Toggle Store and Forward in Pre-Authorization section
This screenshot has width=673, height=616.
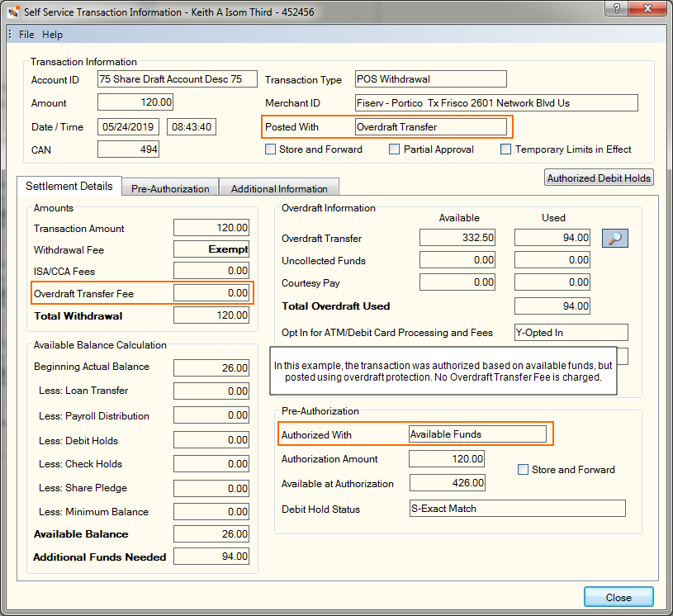tap(523, 469)
